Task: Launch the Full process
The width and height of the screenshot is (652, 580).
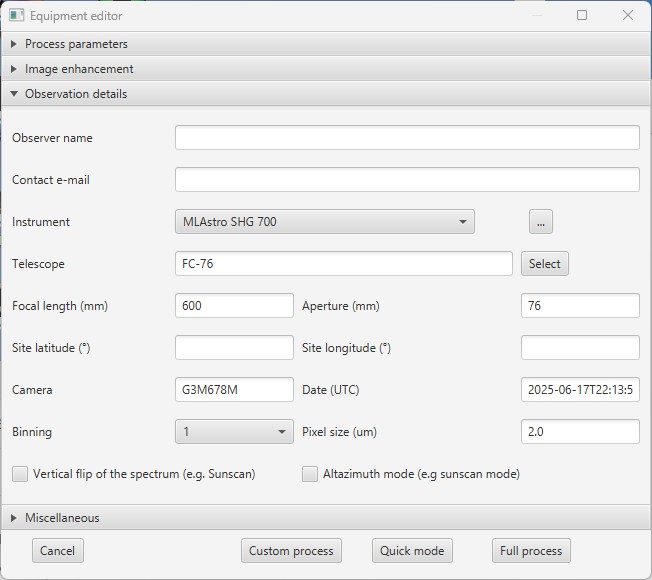Action: tap(530, 551)
